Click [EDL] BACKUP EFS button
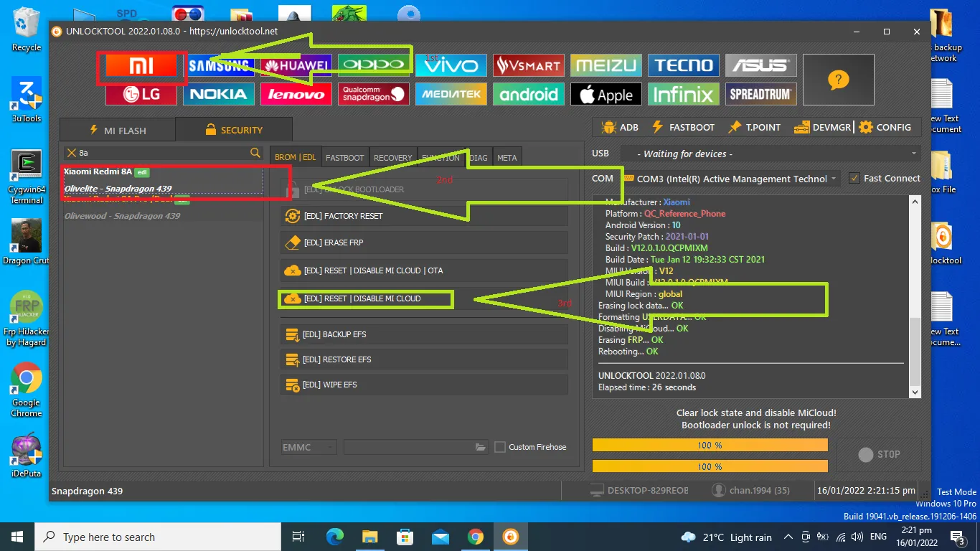This screenshot has width=980, height=551. (x=423, y=334)
